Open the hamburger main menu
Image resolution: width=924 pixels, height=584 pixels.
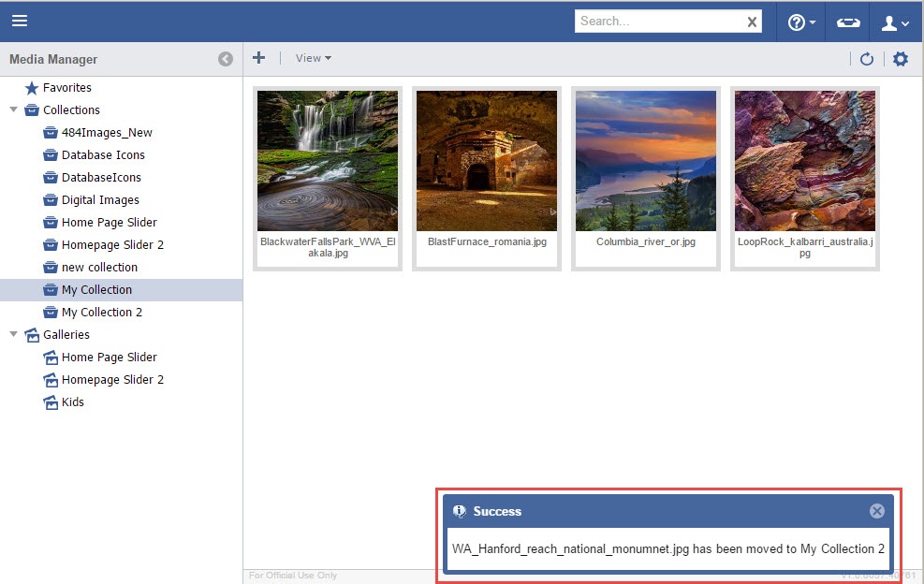coord(20,21)
